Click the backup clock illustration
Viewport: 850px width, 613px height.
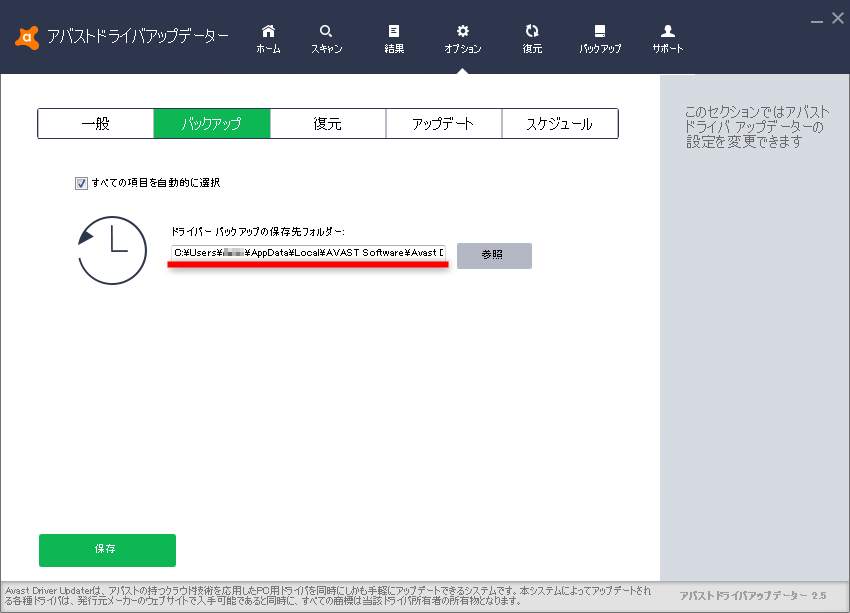(x=112, y=250)
